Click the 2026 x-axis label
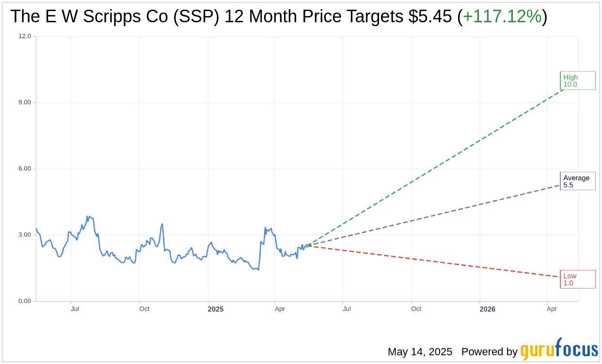The image size is (602, 364). pos(487,309)
